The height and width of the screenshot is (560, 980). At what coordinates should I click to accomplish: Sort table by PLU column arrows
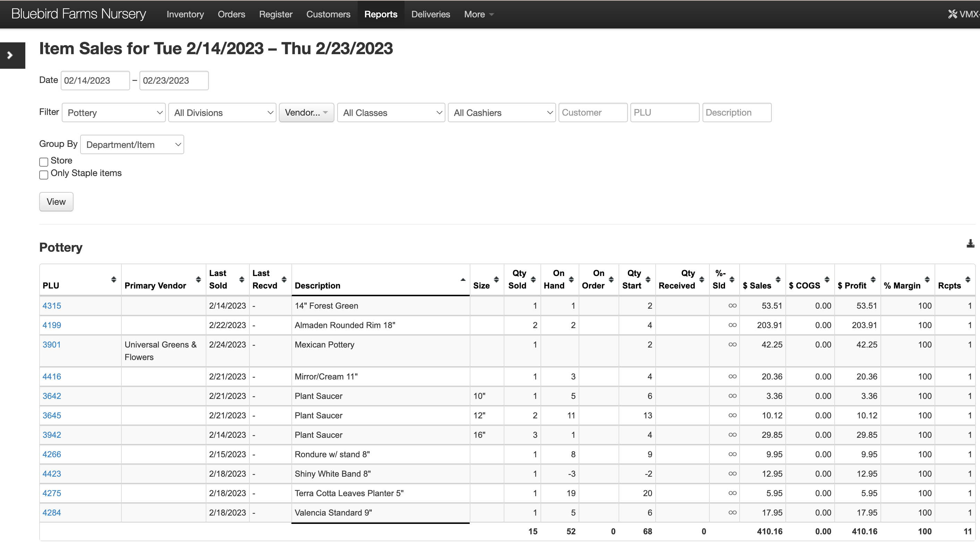point(113,279)
